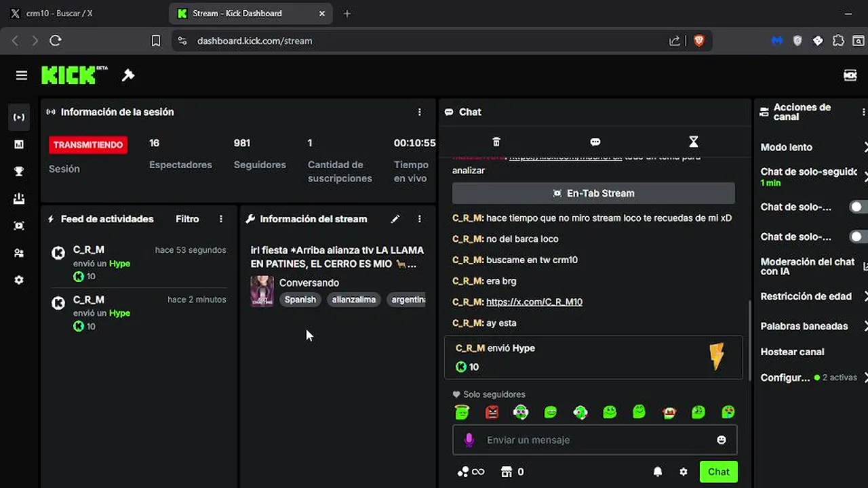Open the community users sidebar icon
The width and height of the screenshot is (868, 488).
coord(19,253)
